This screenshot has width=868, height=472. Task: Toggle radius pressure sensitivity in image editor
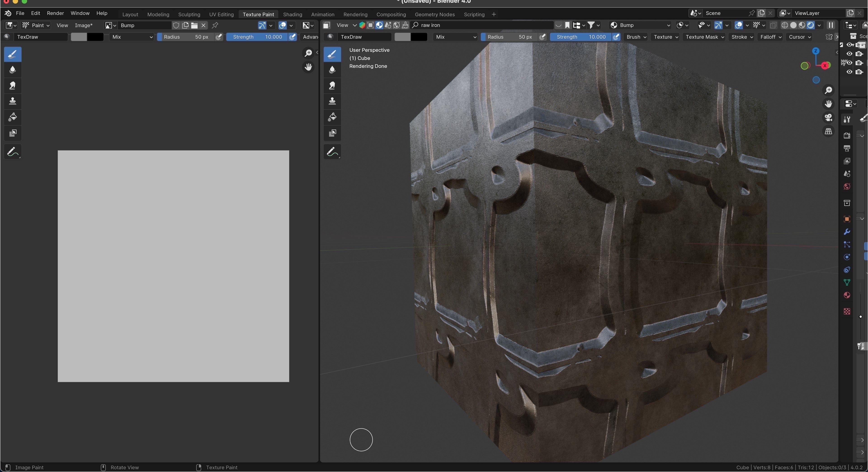point(219,37)
